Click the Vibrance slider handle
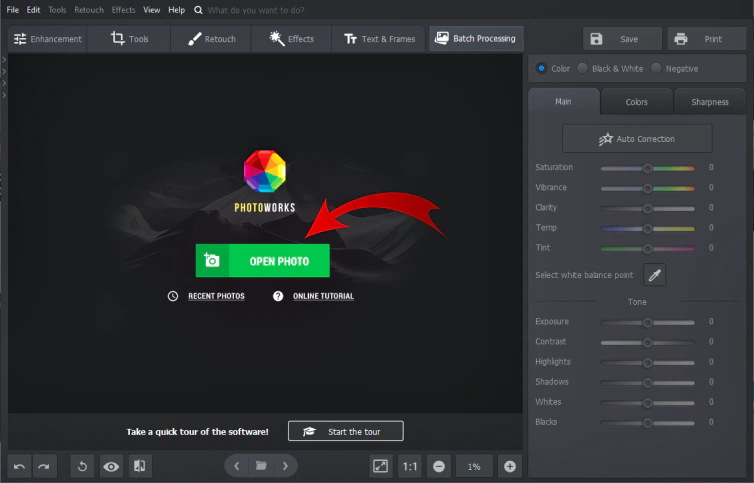Screen dimensions: 754x483 pos(647,188)
